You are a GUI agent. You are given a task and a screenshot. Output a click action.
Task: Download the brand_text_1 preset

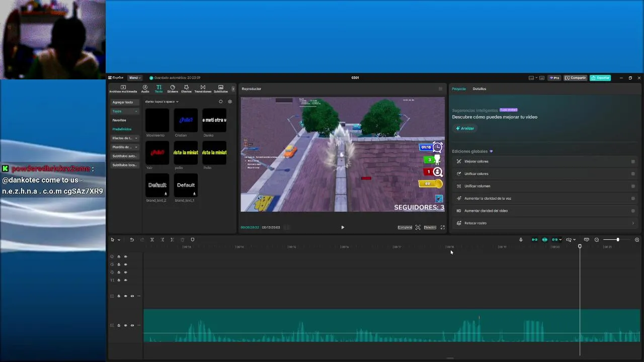coord(194,194)
